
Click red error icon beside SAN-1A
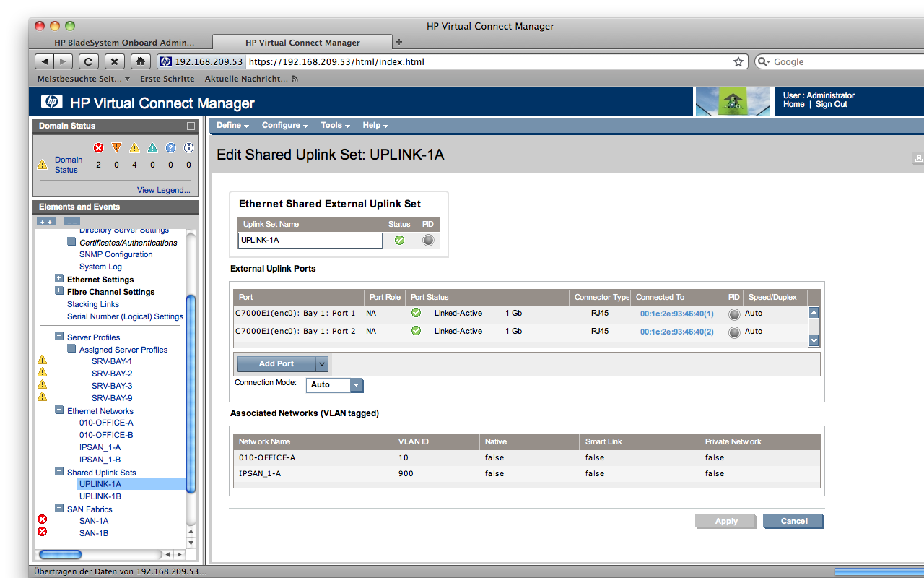42,519
